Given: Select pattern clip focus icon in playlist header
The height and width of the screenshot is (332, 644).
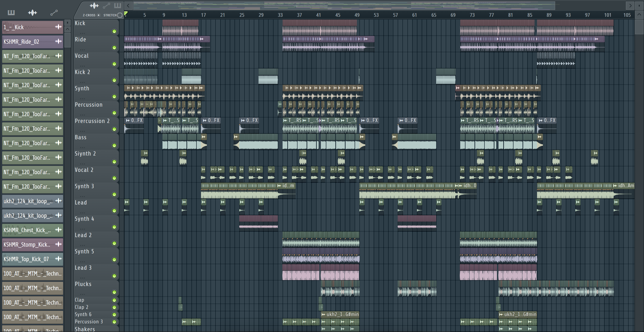Looking at the screenshot, I should (x=118, y=5).
